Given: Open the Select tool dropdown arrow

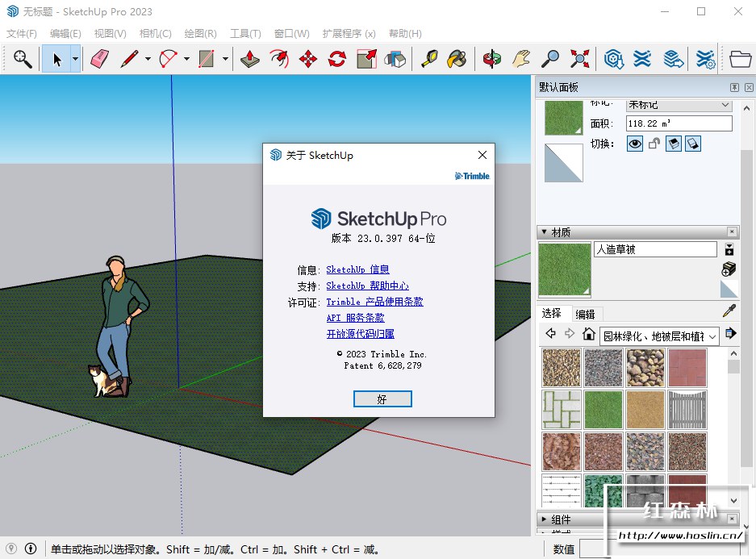Looking at the screenshot, I should tap(75, 59).
